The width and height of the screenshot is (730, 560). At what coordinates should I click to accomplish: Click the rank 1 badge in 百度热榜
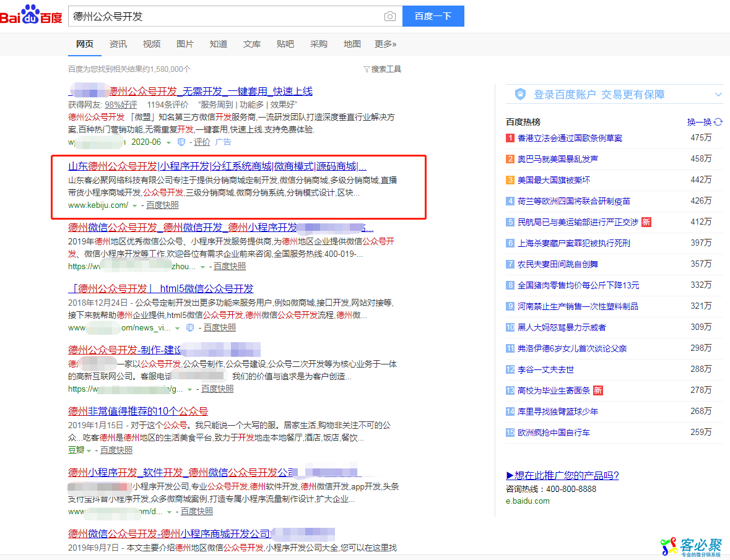510,138
